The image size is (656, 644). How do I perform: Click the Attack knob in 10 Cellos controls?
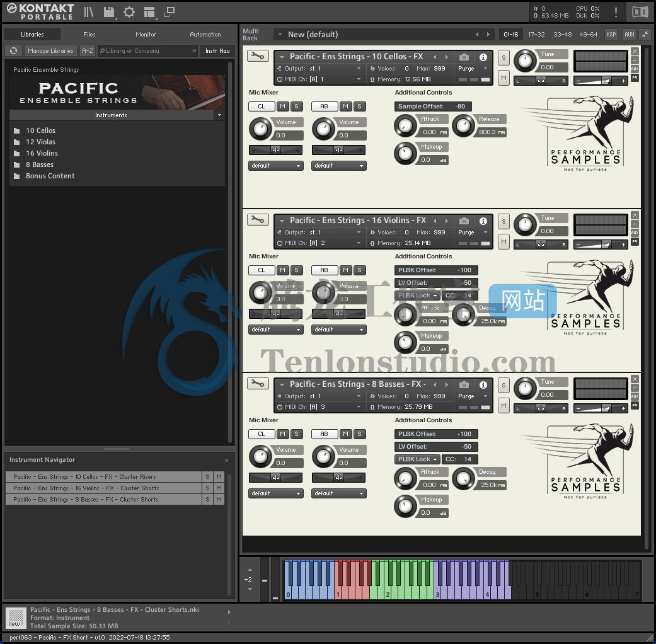click(405, 126)
